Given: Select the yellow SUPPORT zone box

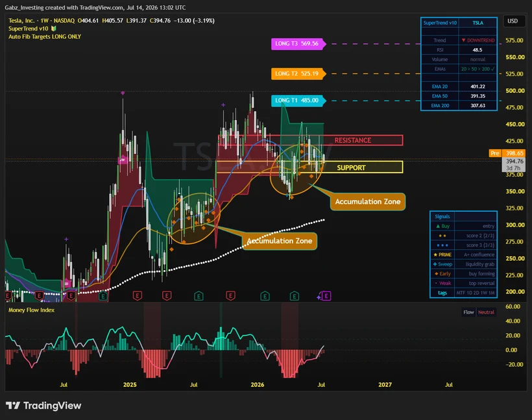Looking at the screenshot, I should pyautogui.click(x=309, y=167).
